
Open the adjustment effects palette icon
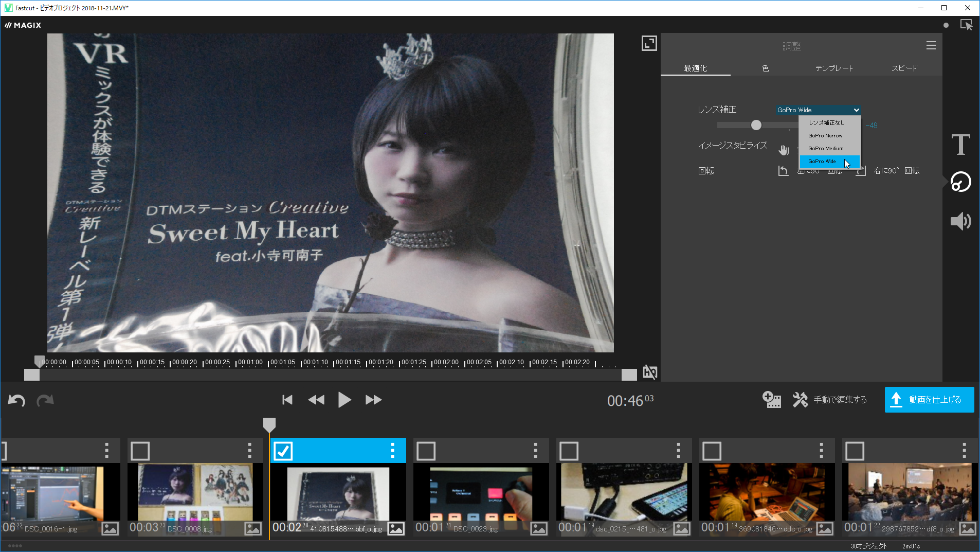[x=960, y=182]
